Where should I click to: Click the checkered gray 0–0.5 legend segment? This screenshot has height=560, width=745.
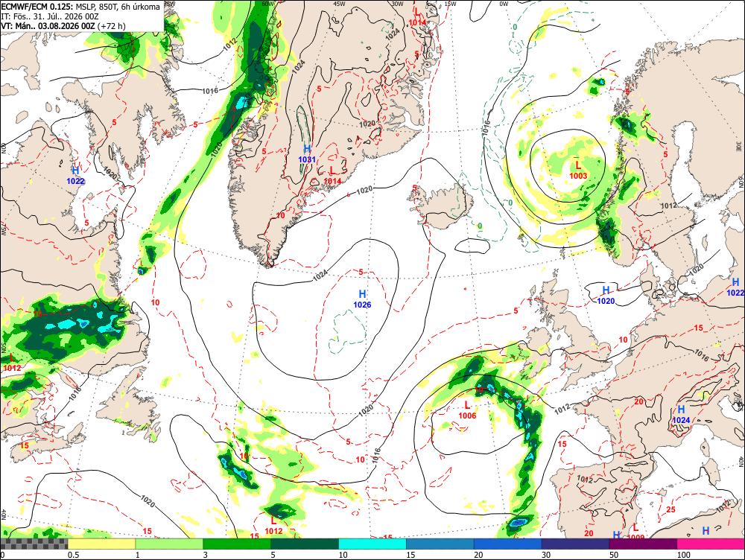pyautogui.click(x=34, y=544)
